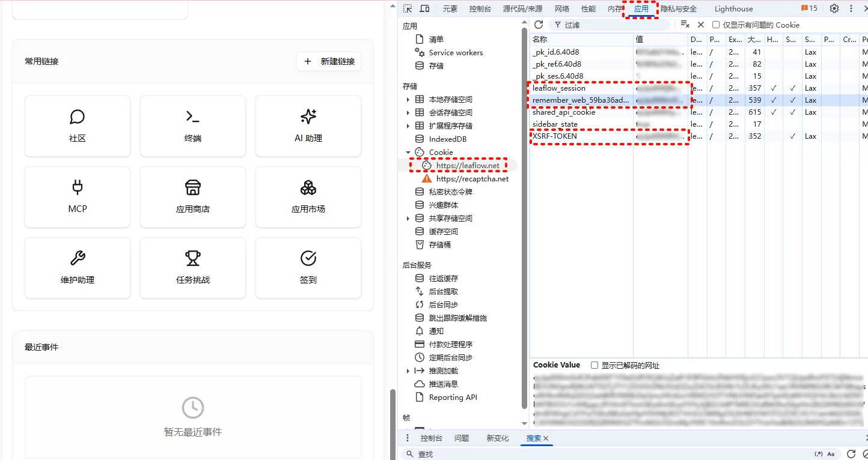The image size is (868, 460).
Task: Toggle the device toolbar icon
Action: tap(424, 8)
